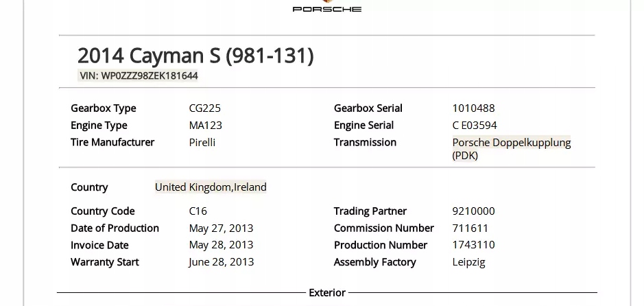Click the Date of Production value
This screenshot has width=644, height=306.
coord(221,228)
